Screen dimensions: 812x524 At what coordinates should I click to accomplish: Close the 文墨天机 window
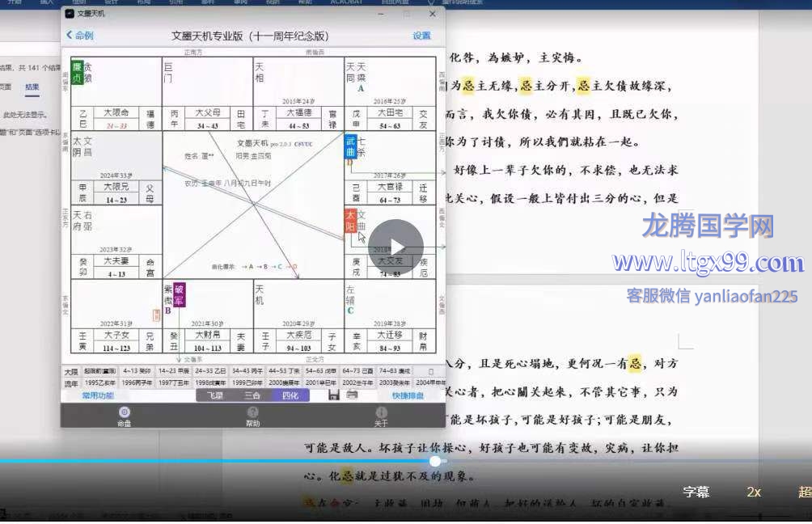(433, 14)
